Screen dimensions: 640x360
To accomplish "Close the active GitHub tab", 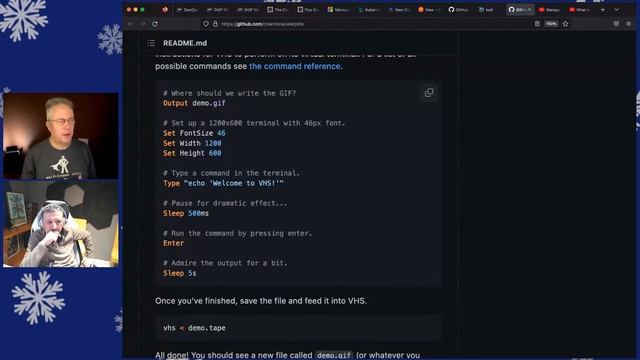I will tap(529, 9).
